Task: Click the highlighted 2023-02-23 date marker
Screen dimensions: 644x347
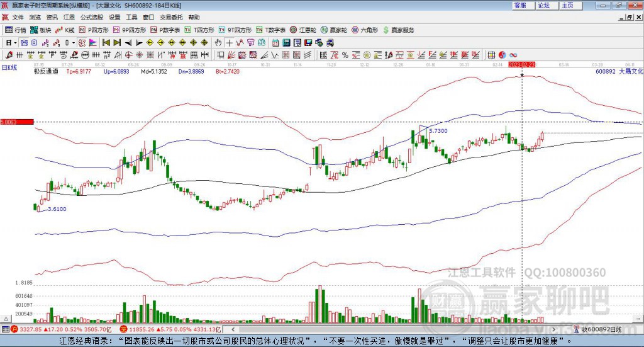Action: pyautogui.click(x=521, y=64)
